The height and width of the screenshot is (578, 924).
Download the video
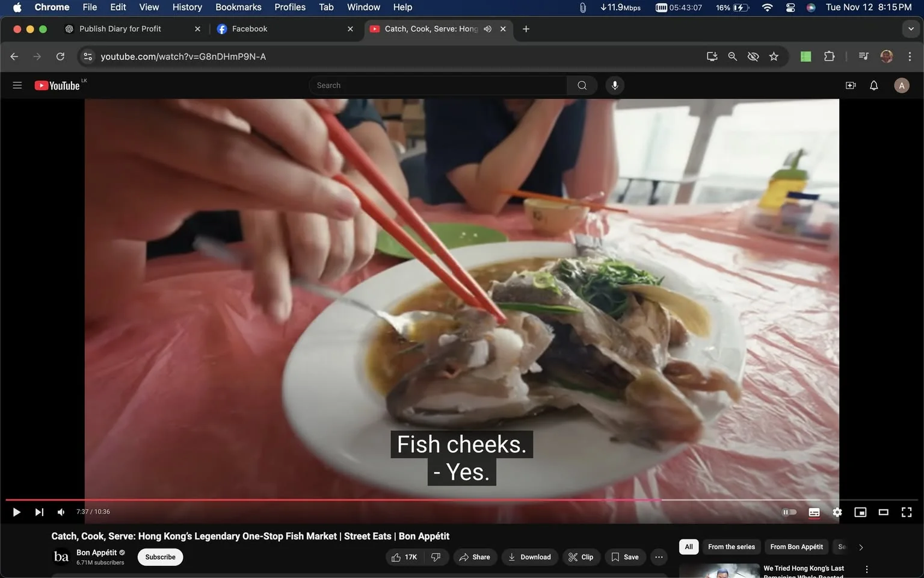[x=529, y=557]
